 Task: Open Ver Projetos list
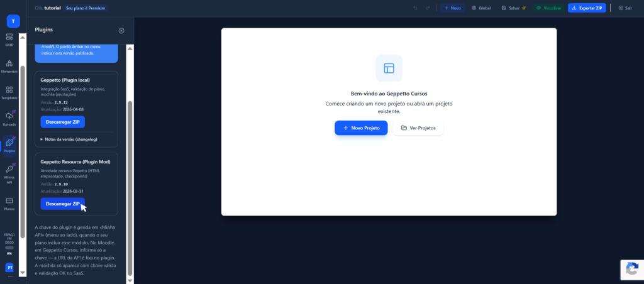[418, 128]
